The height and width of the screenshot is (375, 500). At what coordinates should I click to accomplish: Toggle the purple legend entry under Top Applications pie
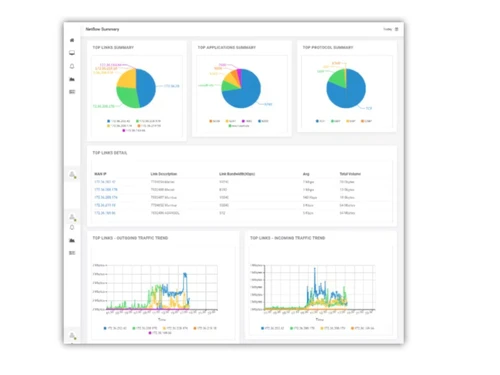click(247, 121)
